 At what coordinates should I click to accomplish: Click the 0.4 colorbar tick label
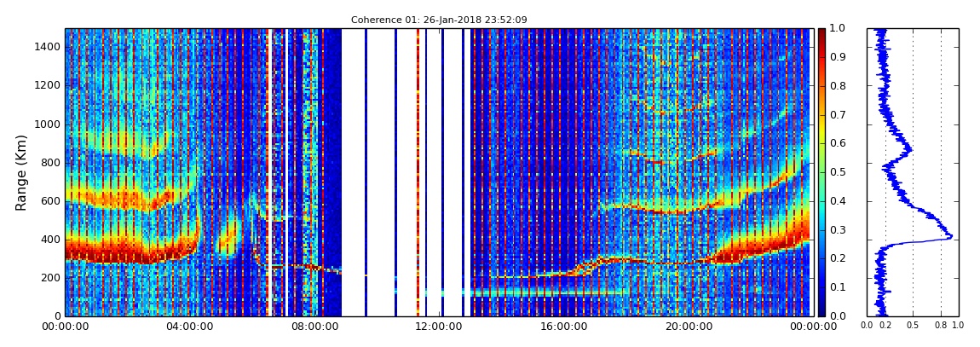coord(836,201)
